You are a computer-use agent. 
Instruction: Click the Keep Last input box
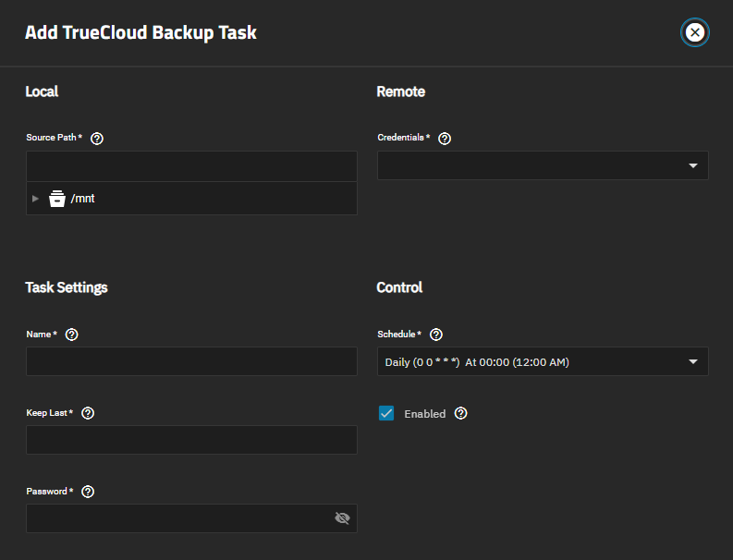[191, 440]
